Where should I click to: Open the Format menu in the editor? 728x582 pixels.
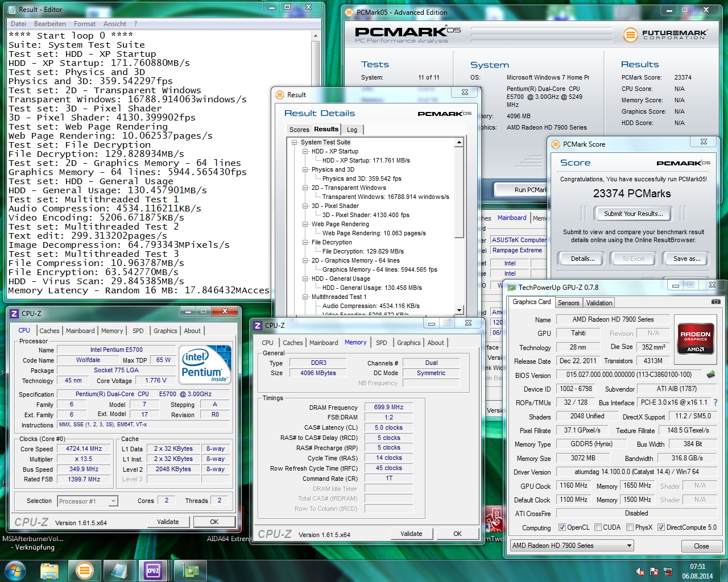click(x=85, y=24)
